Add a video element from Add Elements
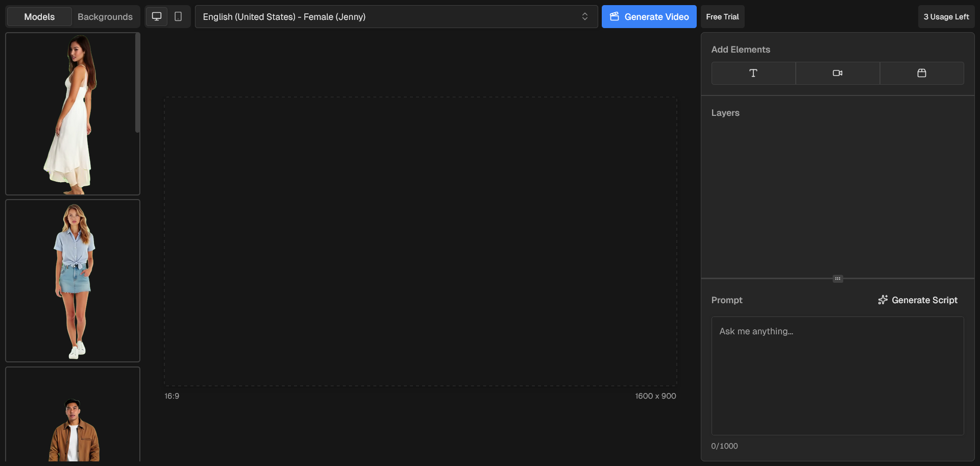 point(837,73)
